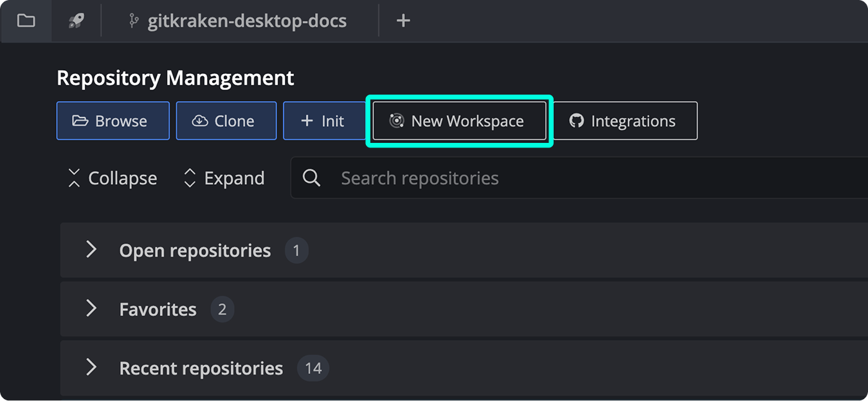The width and height of the screenshot is (868, 401).
Task: Open the Integrations settings
Action: click(x=625, y=120)
